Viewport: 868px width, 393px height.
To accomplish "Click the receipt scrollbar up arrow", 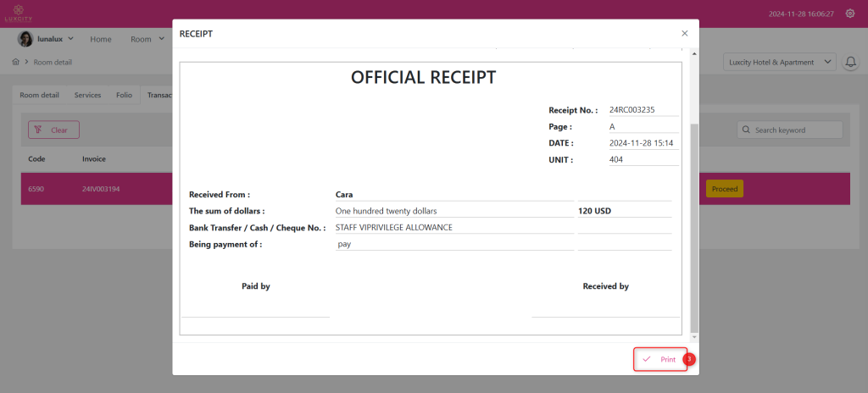I will click(695, 53).
